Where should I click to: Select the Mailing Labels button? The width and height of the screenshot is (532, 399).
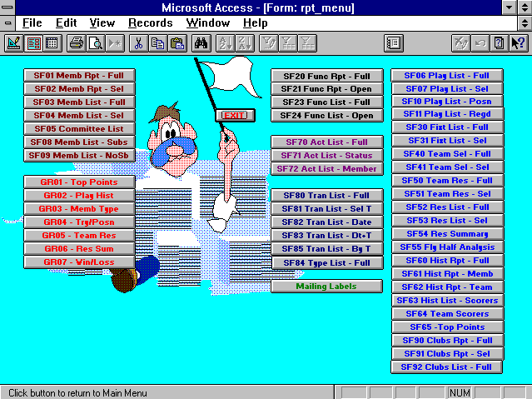click(326, 287)
